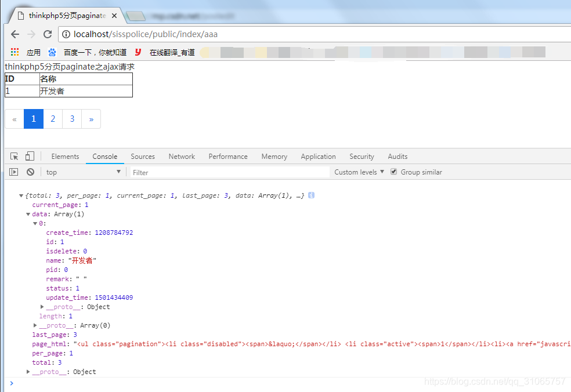This screenshot has height=392, width=571.
Task: Click the blue info badge beside object
Action: [x=311, y=195]
